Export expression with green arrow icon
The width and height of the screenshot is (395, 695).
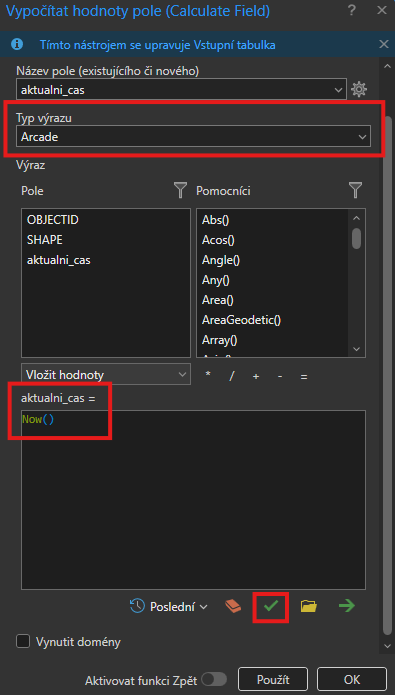(x=347, y=605)
